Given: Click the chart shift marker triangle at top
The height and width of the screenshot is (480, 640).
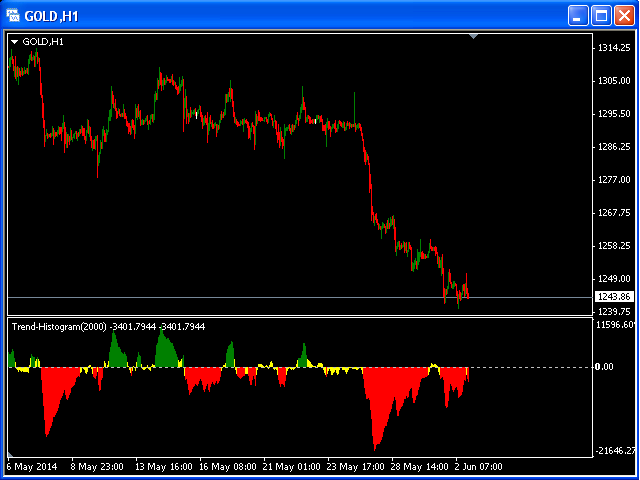Looking at the screenshot, I should pos(473,37).
